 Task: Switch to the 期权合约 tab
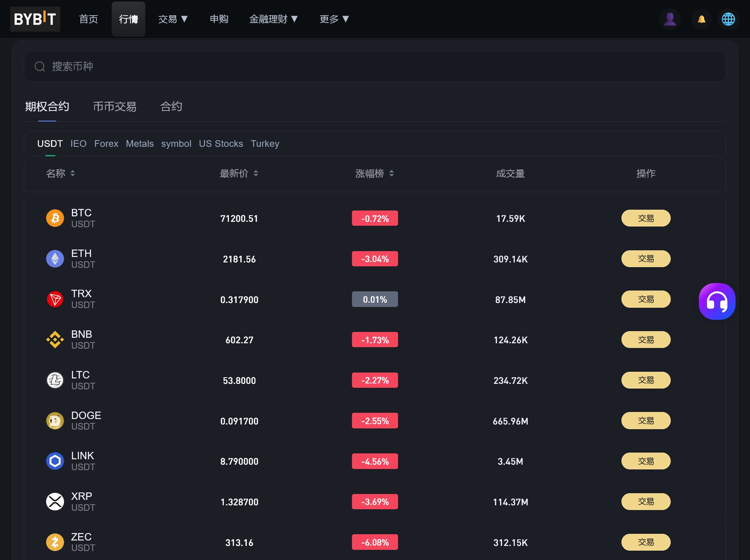pyautogui.click(x=47, y=107)
